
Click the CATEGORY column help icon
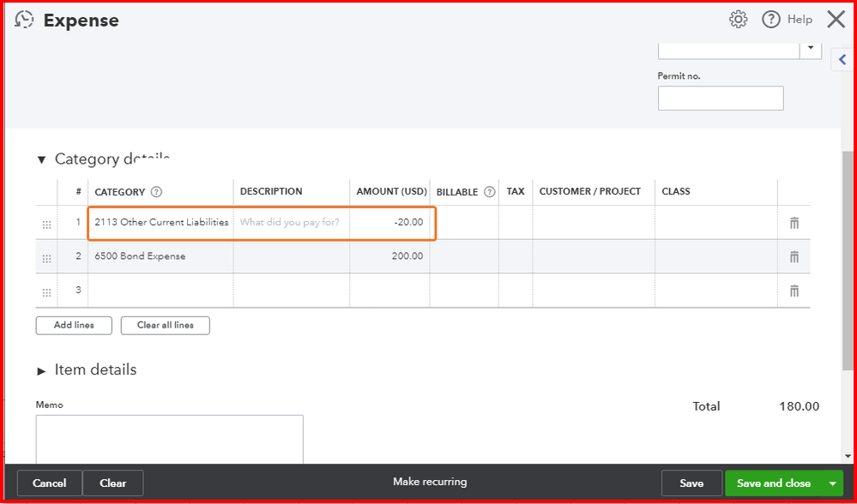coord(157,192)
